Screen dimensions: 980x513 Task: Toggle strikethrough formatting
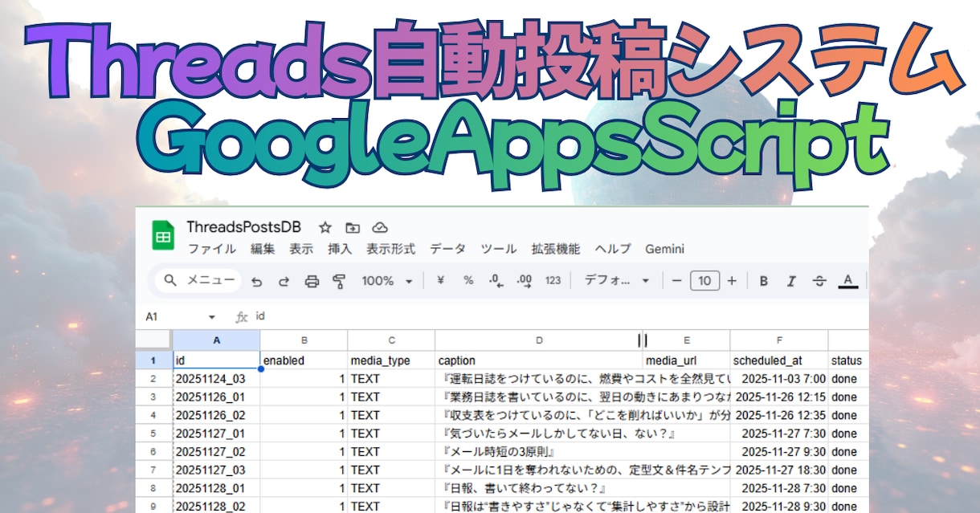click(x=819, y=281)
